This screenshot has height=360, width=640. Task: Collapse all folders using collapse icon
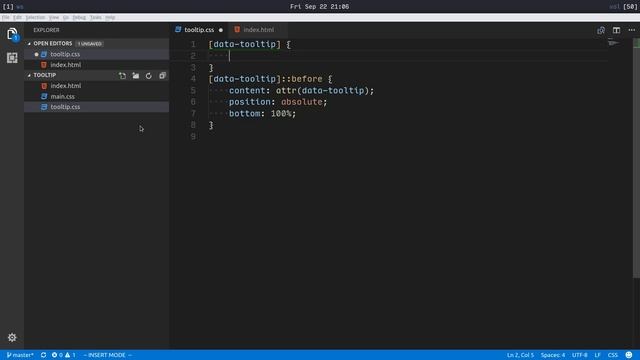[x=162, y=76]
